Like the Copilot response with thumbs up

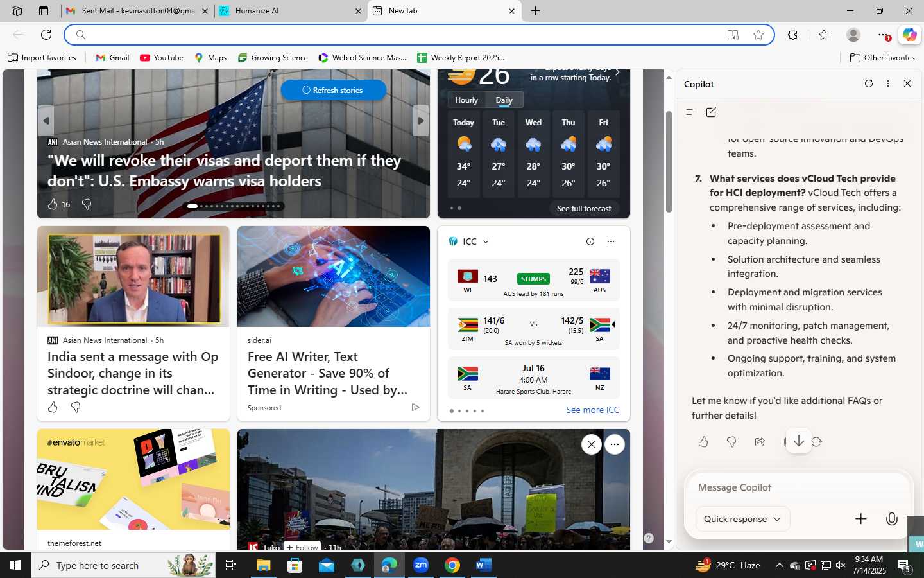tap(703, 442)
